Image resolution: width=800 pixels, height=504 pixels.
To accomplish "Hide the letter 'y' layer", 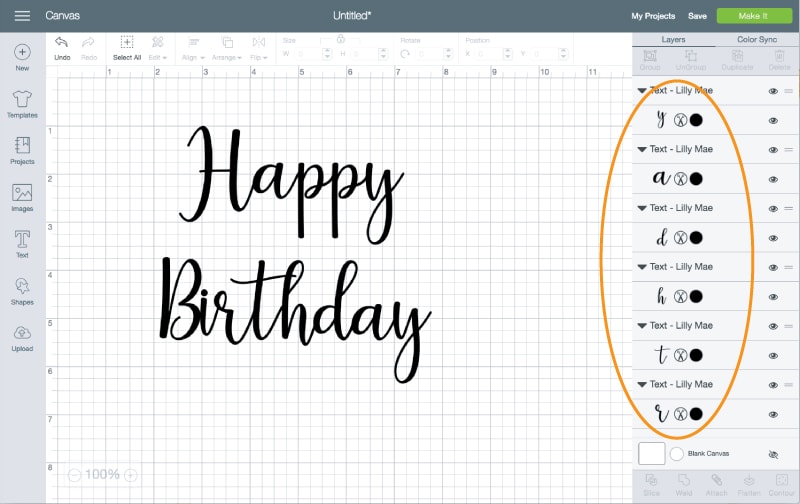I will (773, 120).
